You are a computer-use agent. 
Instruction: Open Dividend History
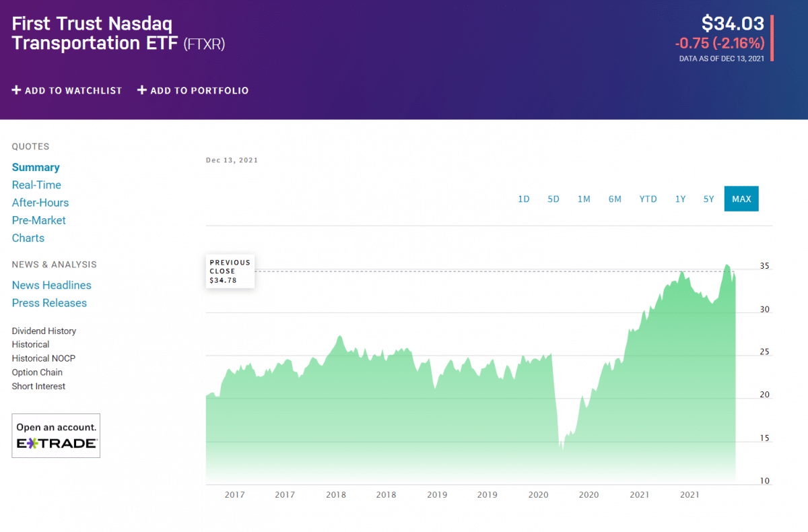[x=44, y=331]
